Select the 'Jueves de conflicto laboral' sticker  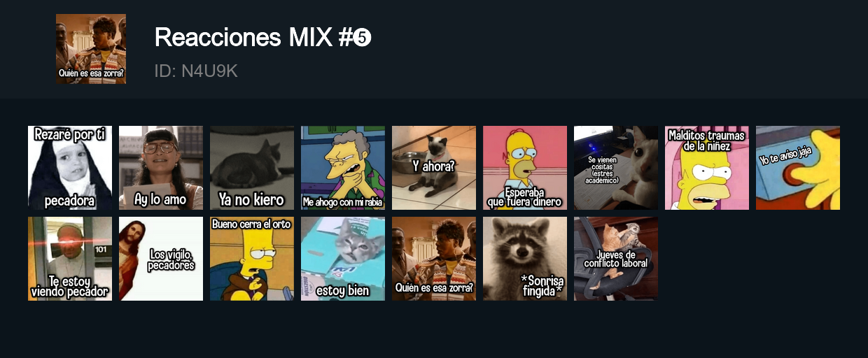point(616,259)
